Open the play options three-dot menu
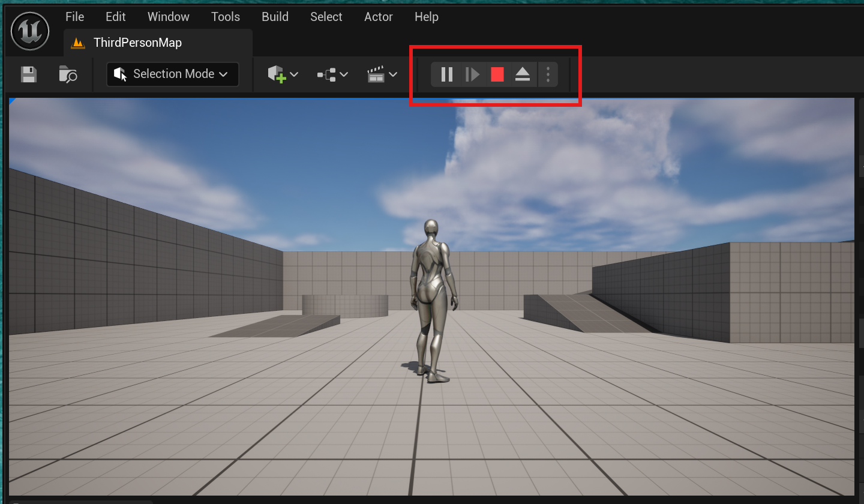The height and width of the screenshot is (504, 864). pos(548,74)
